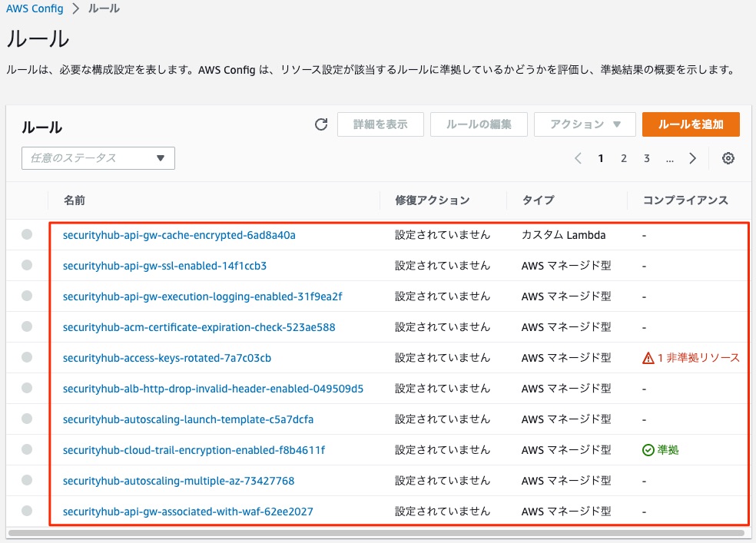Open securityhub-acm-certificate-expiration-check-523ae588 rule
The image size is (756, 543).
tap(199, 327)
